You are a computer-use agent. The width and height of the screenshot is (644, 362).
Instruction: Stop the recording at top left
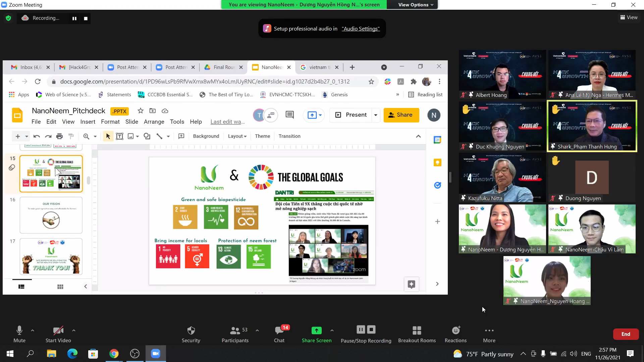(86, 18)
